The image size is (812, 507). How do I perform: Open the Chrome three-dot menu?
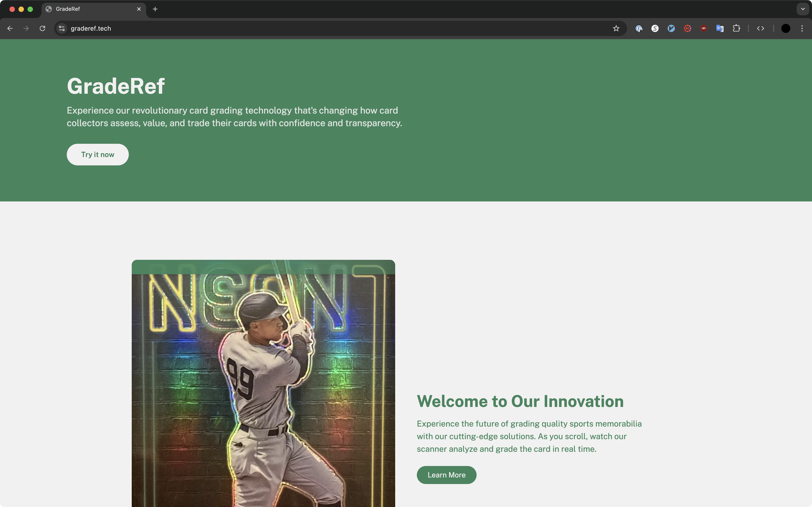pos(802,28)
